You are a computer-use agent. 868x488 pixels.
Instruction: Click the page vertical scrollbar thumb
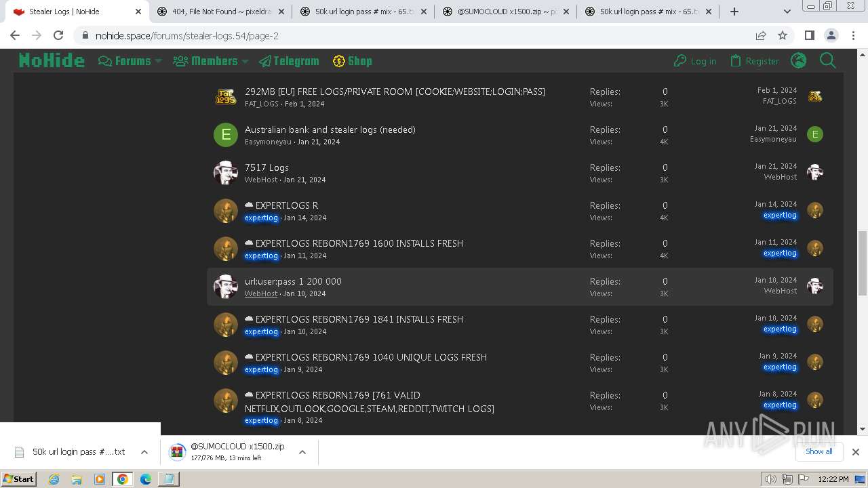click(863, 263)
